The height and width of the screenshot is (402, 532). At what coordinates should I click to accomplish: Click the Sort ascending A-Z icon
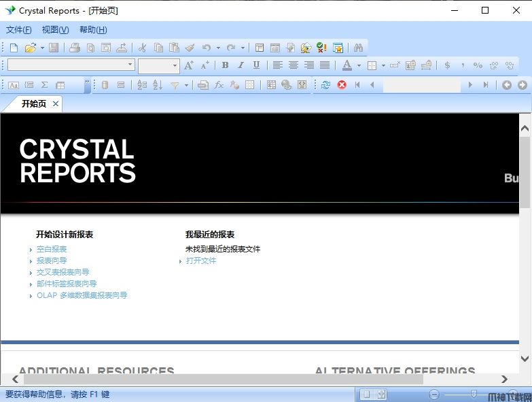142,85
